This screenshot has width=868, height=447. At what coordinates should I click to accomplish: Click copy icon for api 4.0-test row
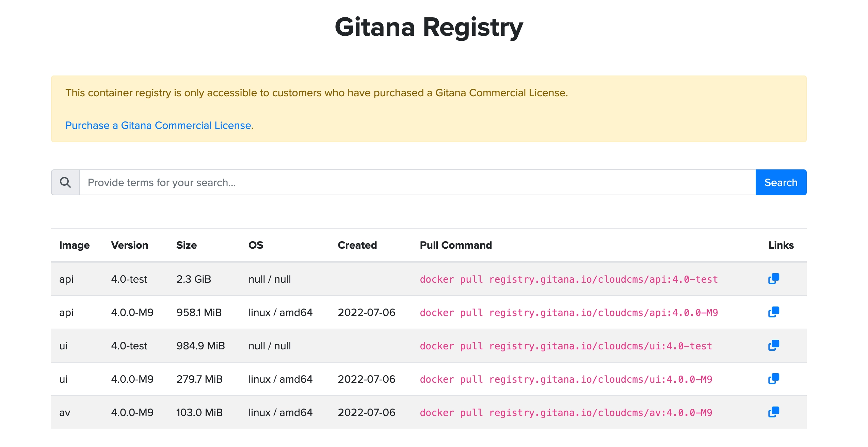pyautogui.click(x=773, y=279)
